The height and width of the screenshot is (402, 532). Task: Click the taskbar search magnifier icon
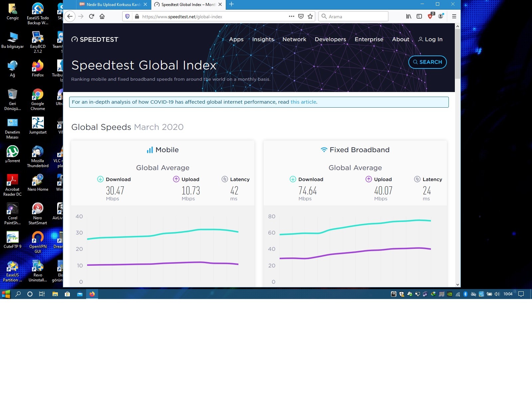point(18,294)
